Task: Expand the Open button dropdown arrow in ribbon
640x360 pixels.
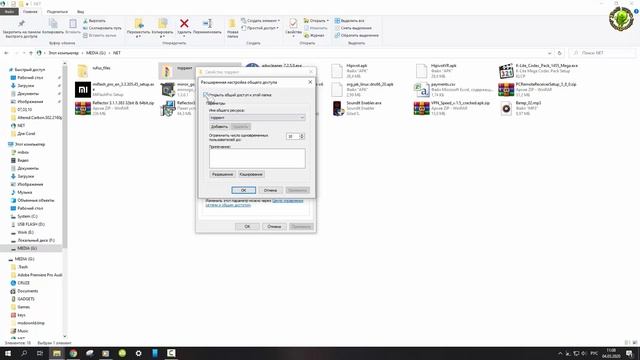Action: pos(328,20)
